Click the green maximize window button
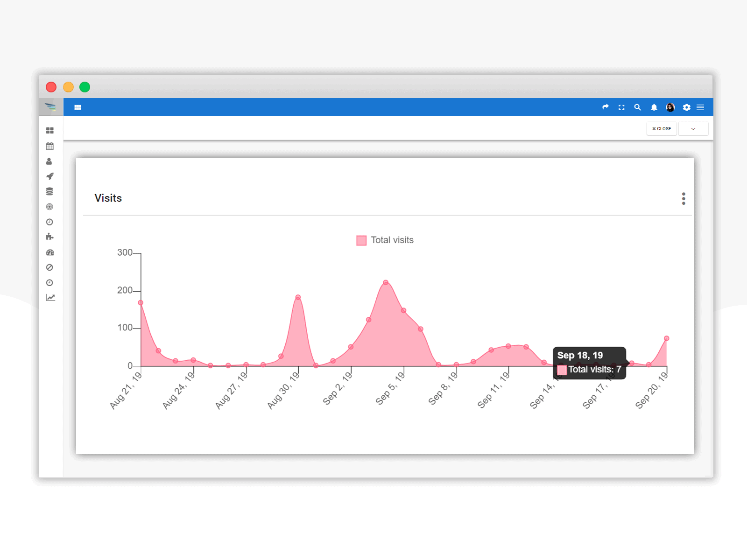Viewport: 747px width, 560px height. (85, 87)
